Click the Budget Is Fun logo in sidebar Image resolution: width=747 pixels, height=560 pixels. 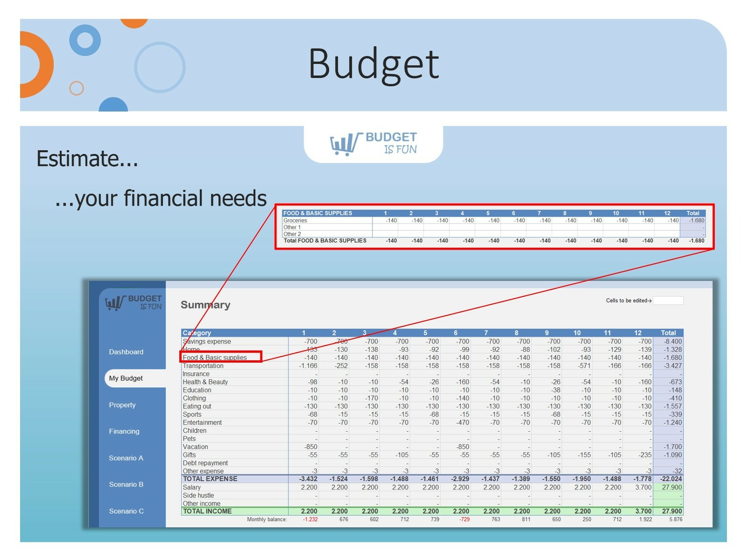pyautogui.click(x=134, y=303)
